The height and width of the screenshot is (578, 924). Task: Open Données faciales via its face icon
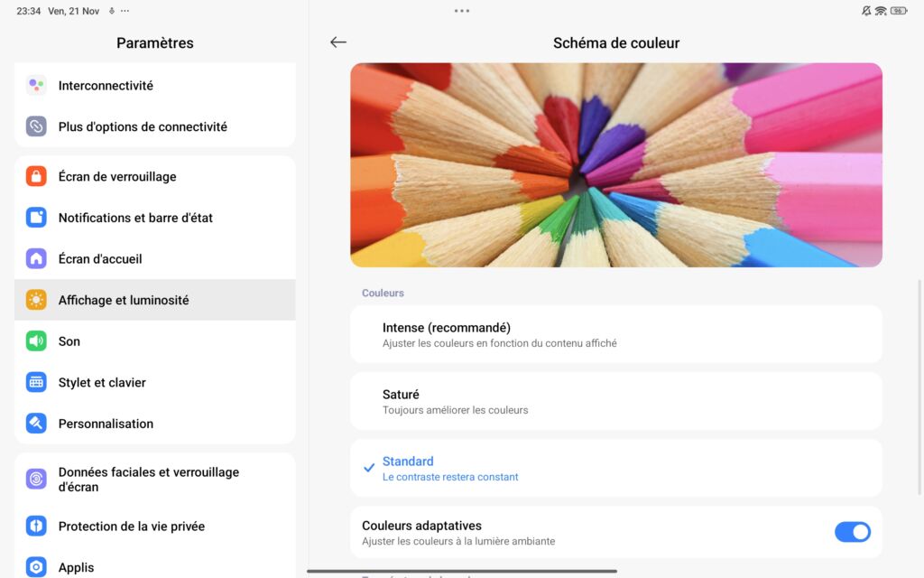(x=35, y=479)
